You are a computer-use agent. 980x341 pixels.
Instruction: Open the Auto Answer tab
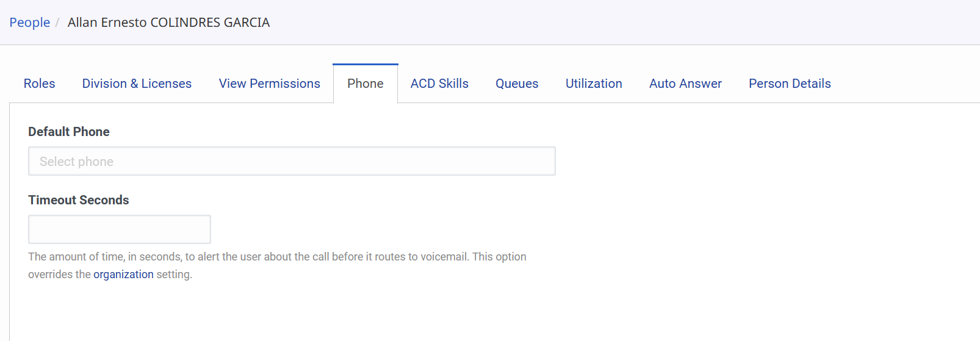(685, 84)
